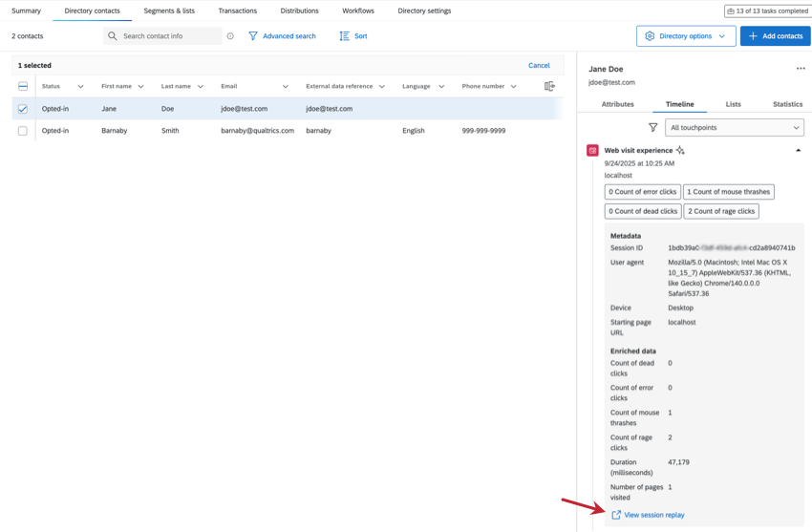The height and width of the screenshot is (532, 812).
Task: Click the info icon beside search field
Action: [x=230, y=36]
